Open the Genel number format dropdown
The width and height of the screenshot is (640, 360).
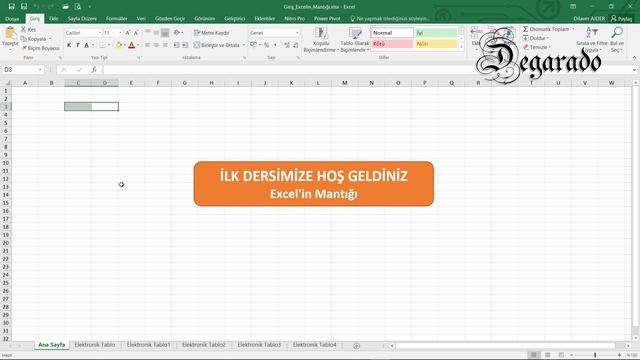(x=297, y=33)
